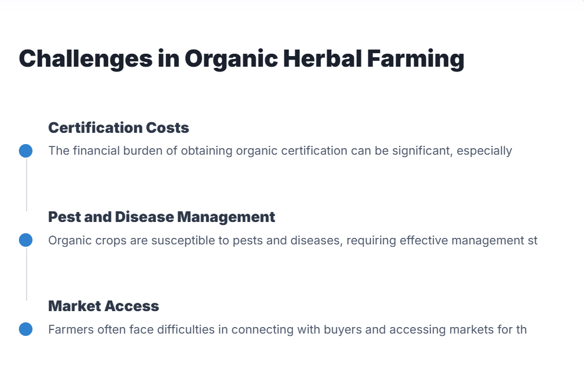
Task: Click the description about pests and diseases susceptibility
Action: click(x=293, y=240)
